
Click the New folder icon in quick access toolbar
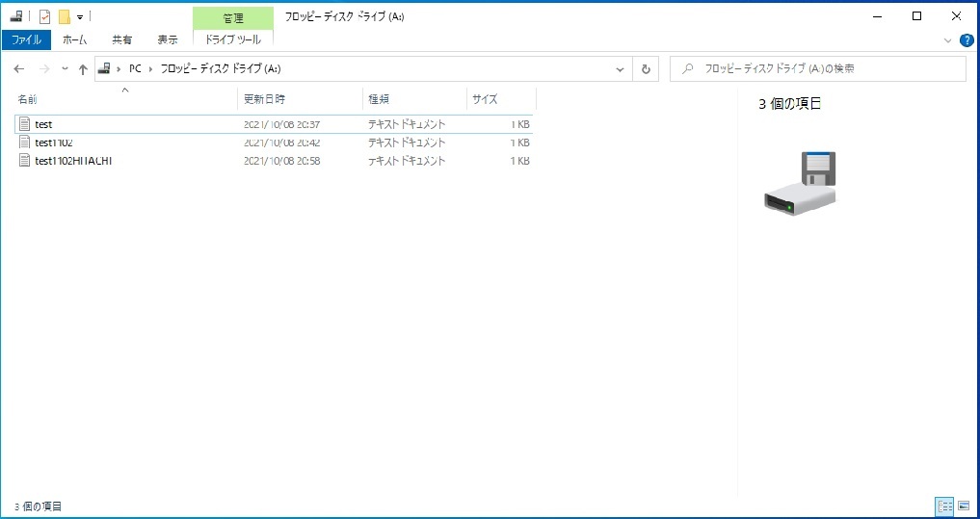click(64, 16)
